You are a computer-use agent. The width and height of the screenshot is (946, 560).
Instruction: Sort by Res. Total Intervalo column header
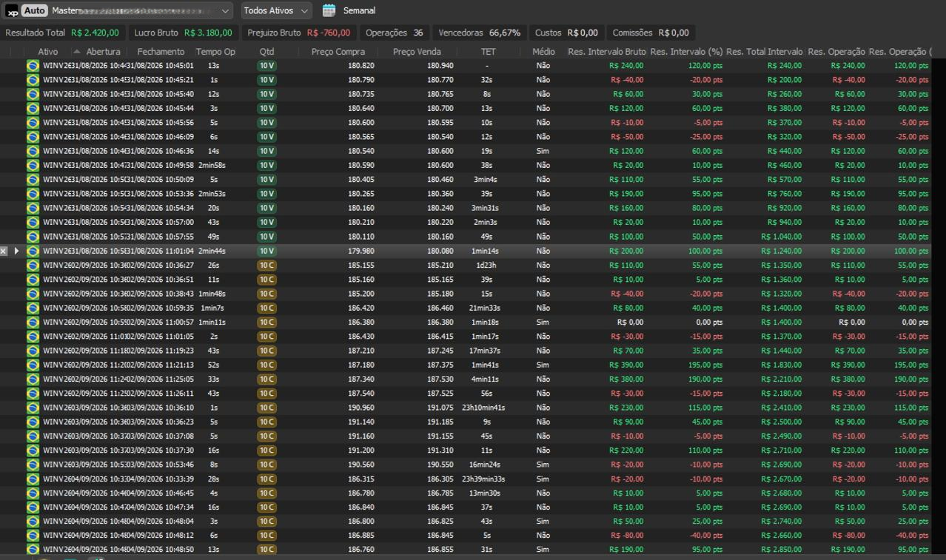tap(765, 52)
